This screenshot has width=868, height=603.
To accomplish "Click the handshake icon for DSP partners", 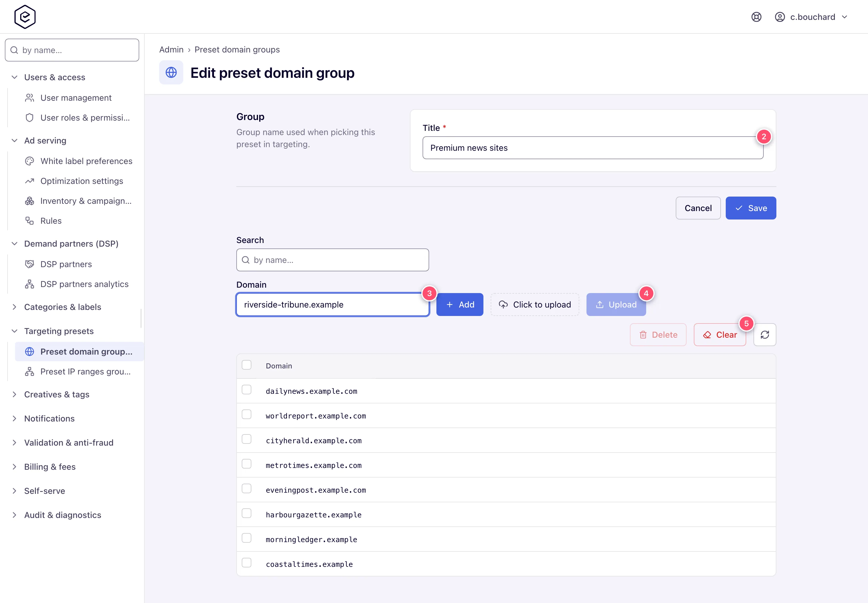I will [x=30, y=264].
